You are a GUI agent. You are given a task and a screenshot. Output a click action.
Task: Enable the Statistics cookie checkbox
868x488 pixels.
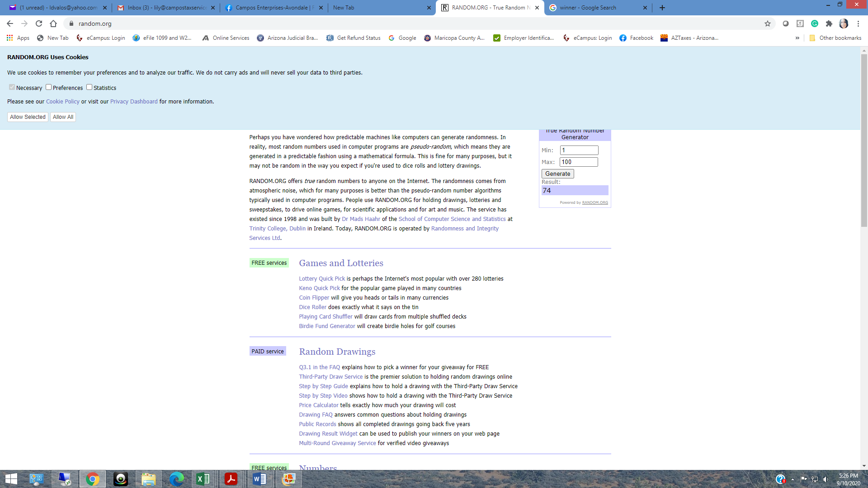point(89,87)
